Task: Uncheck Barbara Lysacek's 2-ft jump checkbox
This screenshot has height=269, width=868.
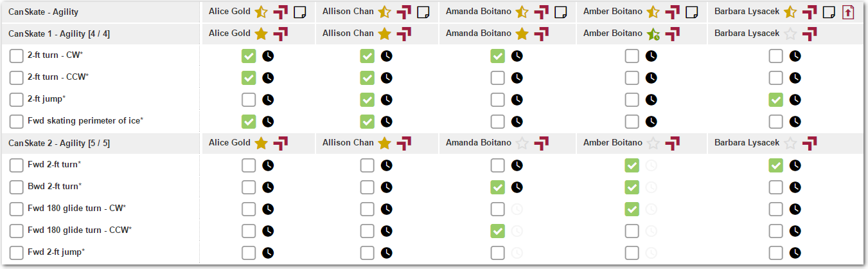Action: coord(776,100)
